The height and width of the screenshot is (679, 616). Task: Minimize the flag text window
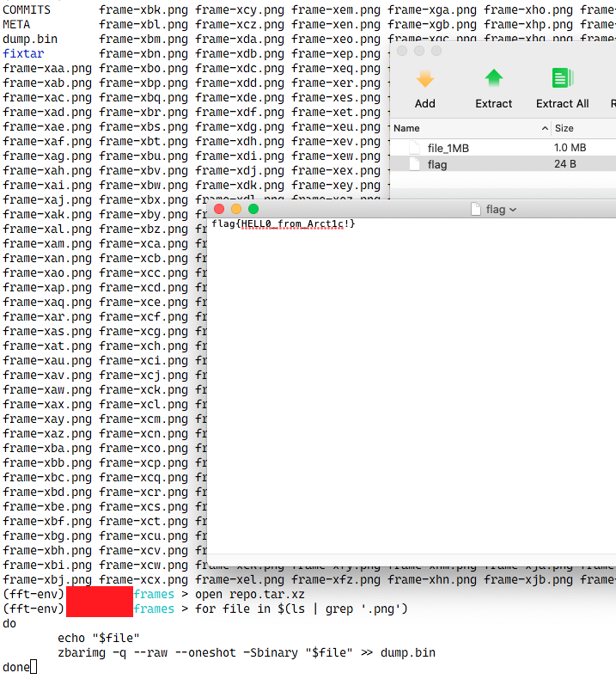coord(236,209)
